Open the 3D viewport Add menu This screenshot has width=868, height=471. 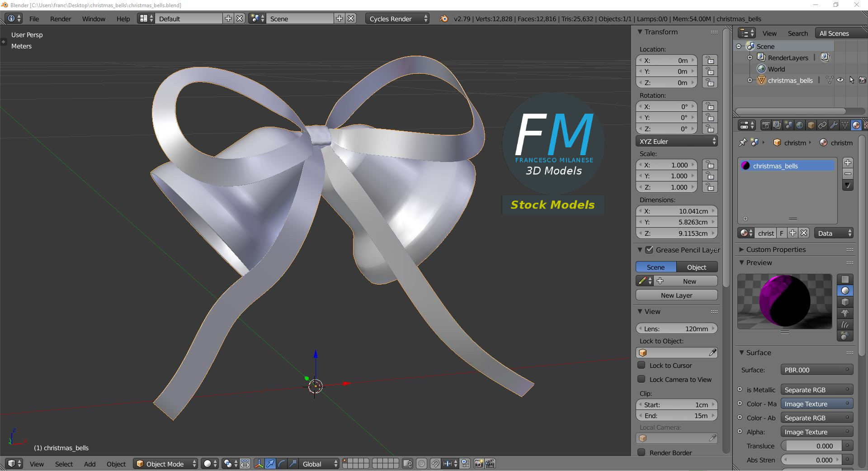pos(90,464)
